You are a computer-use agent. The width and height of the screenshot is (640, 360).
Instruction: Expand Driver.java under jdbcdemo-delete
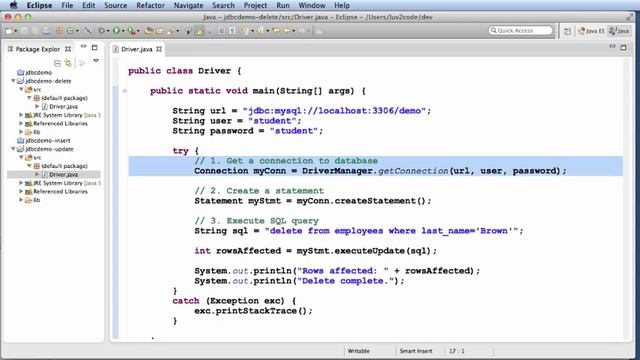coord(37,106)
